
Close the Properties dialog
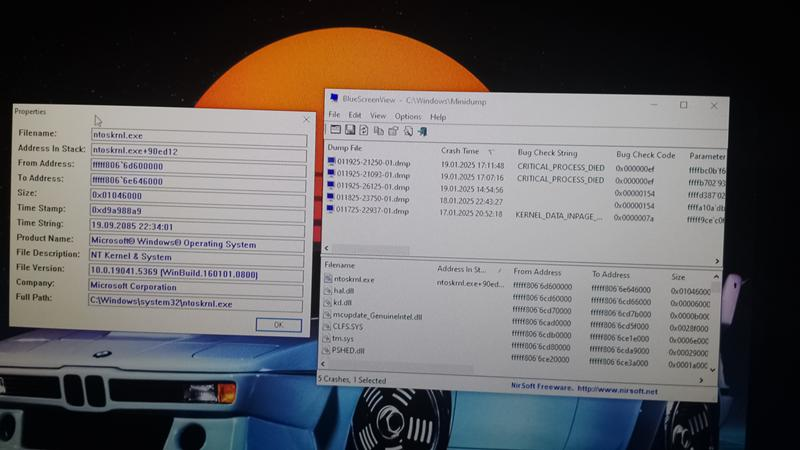point(306,119)
